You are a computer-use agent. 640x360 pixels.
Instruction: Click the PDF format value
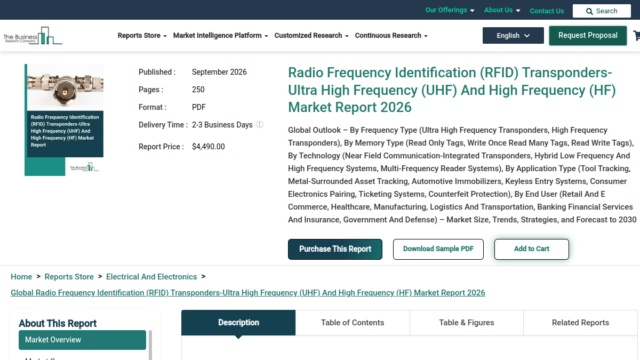click(x=199, y=107)
